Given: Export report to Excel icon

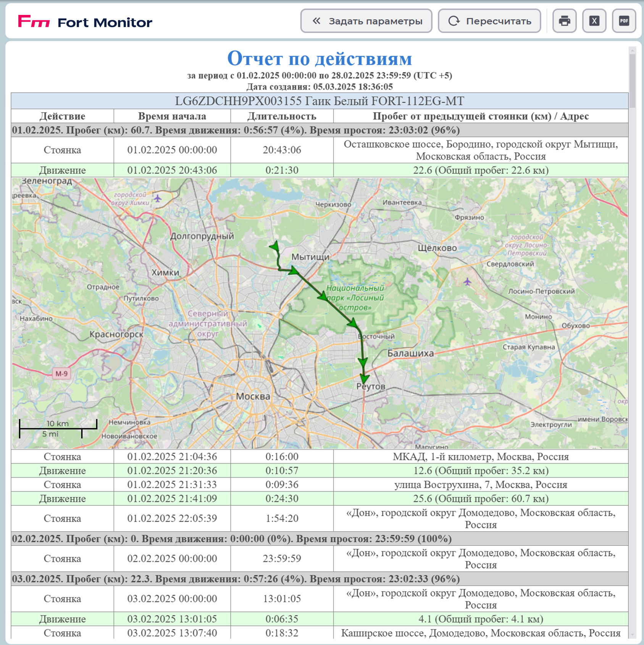Looking at the screenshot, I should 594,21.
